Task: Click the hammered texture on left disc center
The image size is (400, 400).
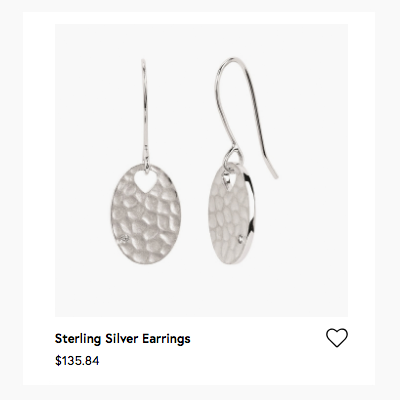Action: 146,217
